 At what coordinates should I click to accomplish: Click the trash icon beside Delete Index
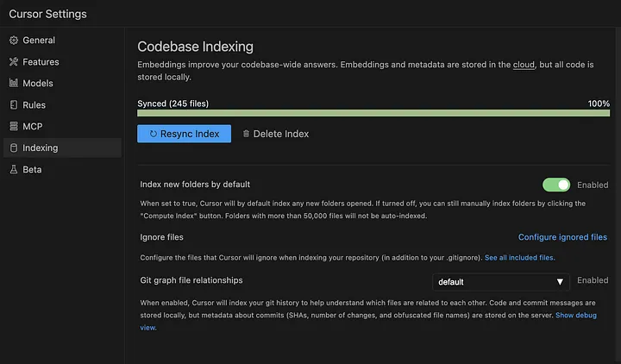coord(246,134)
